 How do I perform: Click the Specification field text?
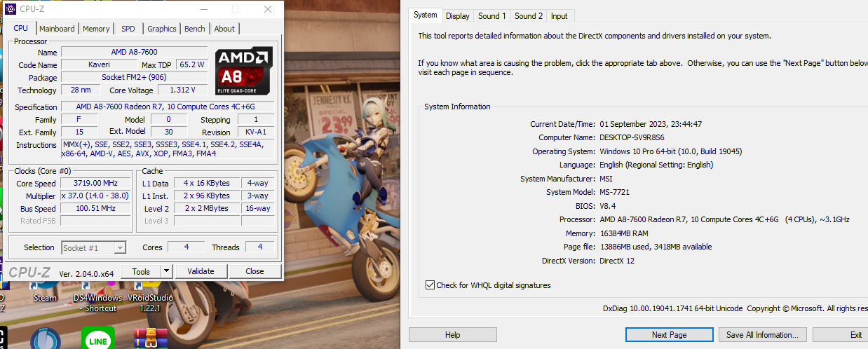tap(169, 107)
